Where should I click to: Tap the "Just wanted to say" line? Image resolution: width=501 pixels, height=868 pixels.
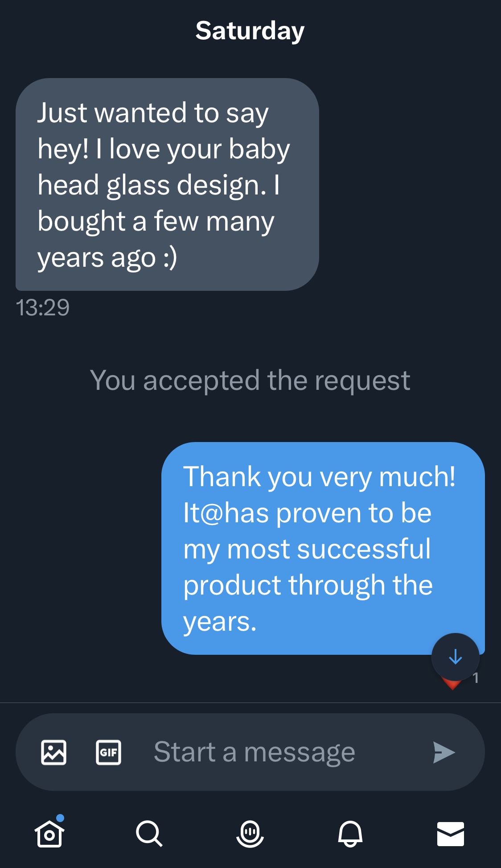pyautogui.click(x=153, y=113)
